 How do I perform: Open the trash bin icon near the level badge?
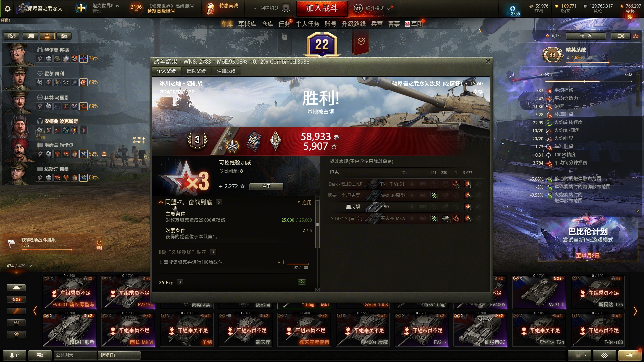(x=285, y=36)
